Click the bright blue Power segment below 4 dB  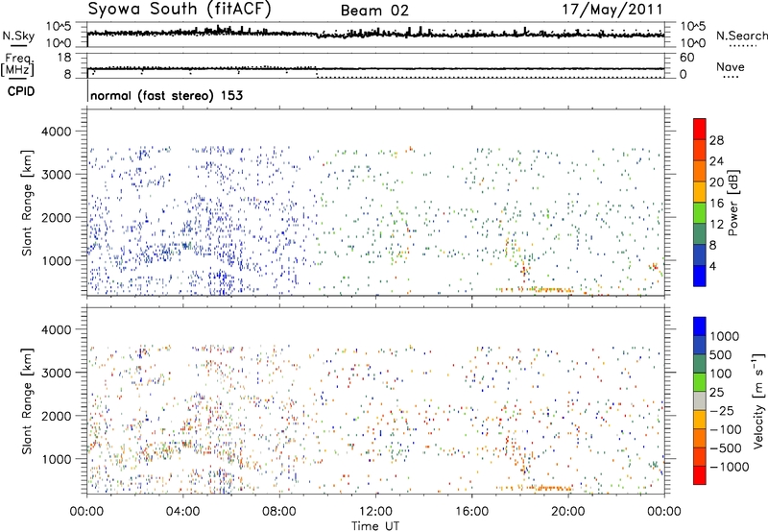tap(700, 277)
